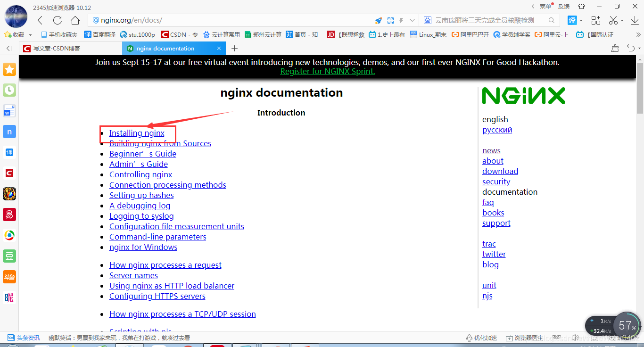This screenshot has height=347, width=644.
Task: Expand the favorites '收藏' dropdown arrow
Action: pos(30,35)
